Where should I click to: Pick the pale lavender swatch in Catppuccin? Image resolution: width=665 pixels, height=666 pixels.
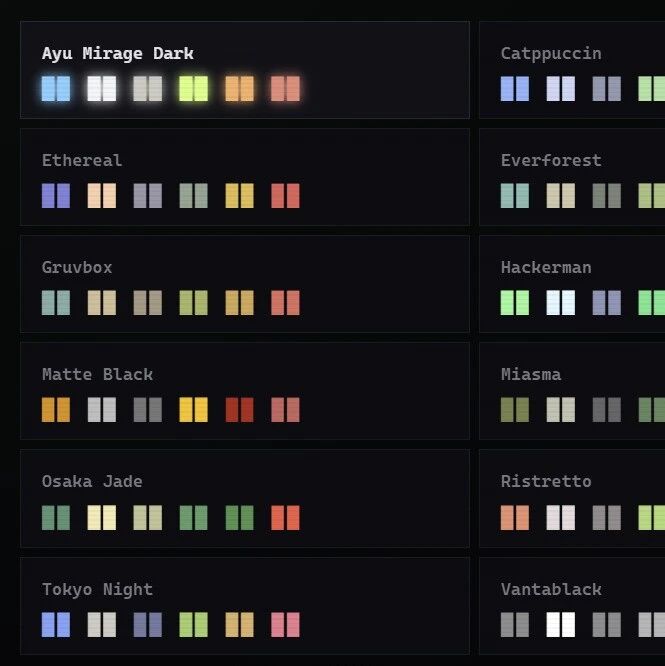point(561,89)
